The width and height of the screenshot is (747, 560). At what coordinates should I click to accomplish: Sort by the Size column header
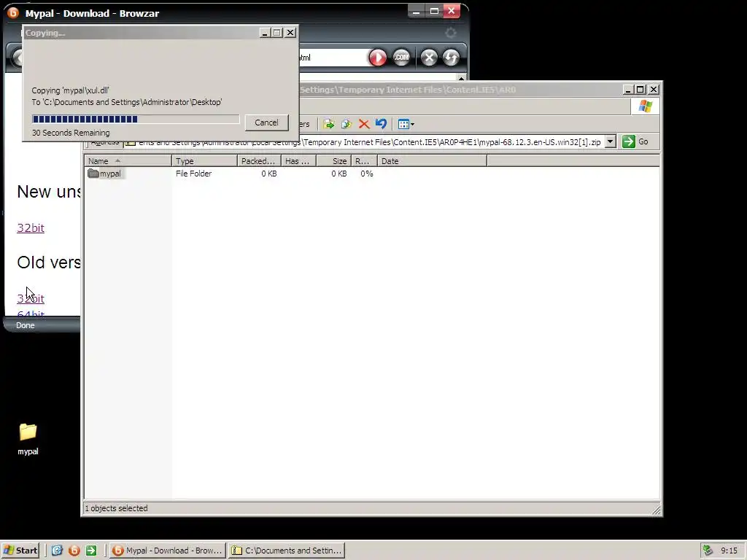coord(334,161)
